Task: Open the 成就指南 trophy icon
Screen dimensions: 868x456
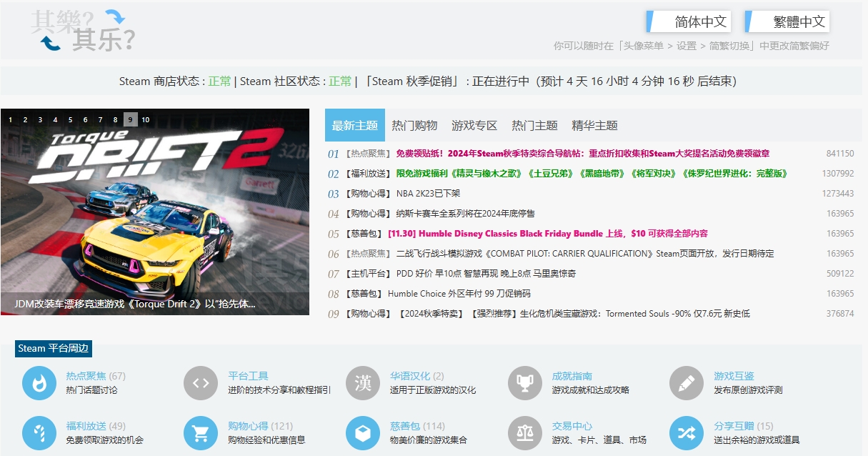Action: point(525,383)
